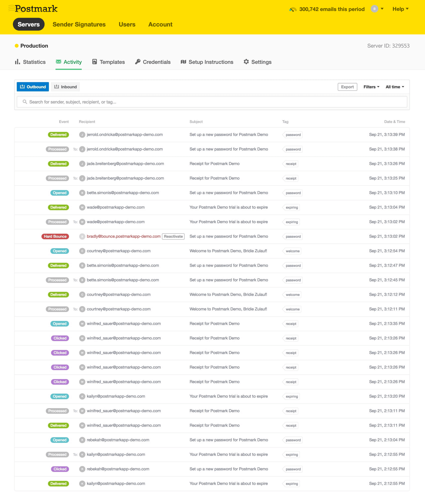The image size is (425, 504).
Task: Click Opened badge for kailyn
Action: pos(60,397)
